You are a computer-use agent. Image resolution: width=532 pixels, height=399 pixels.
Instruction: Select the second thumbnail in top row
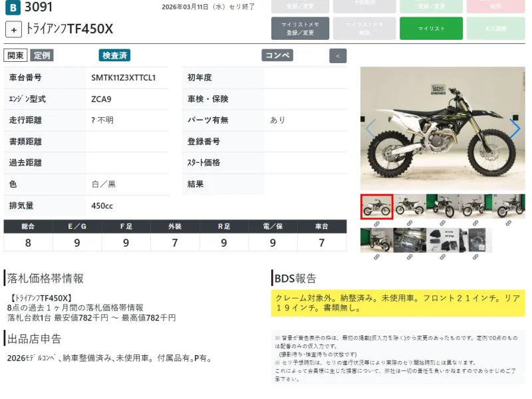[x=410, y=206]
